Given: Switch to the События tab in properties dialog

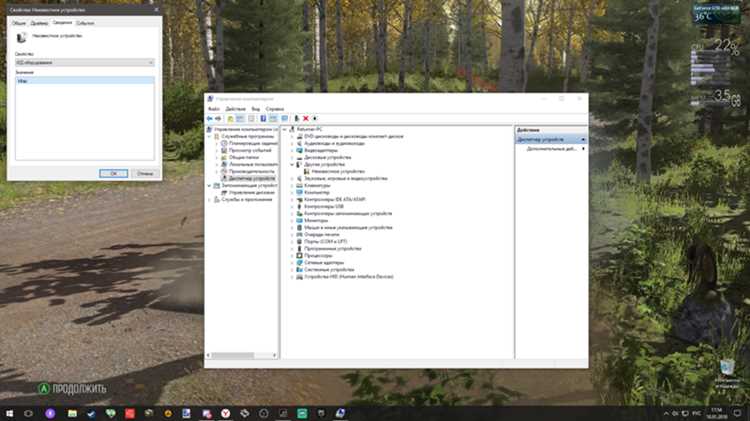Looking at the screenshot, I should [85, 23].
